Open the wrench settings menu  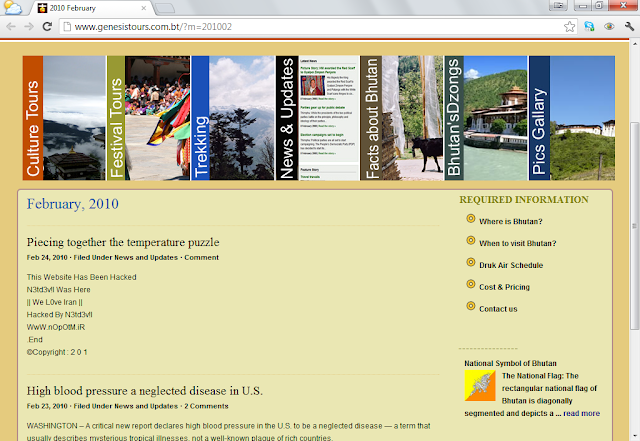click(x=629, y=27)
